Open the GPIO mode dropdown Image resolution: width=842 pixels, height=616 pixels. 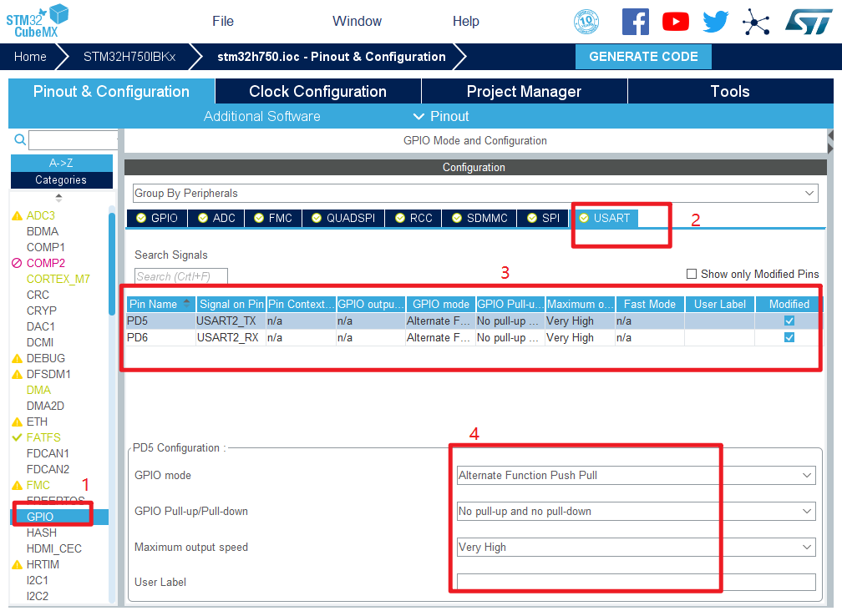click(x=636, y=475)
